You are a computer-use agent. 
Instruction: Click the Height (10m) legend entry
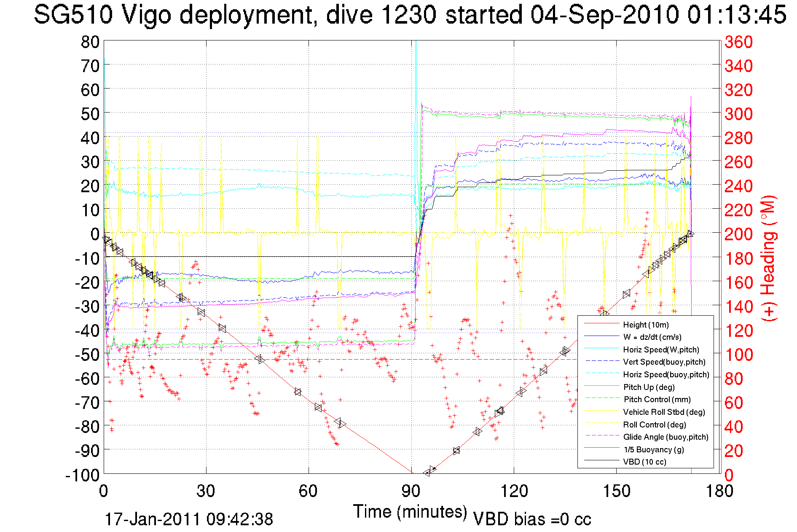coord(646,325)
